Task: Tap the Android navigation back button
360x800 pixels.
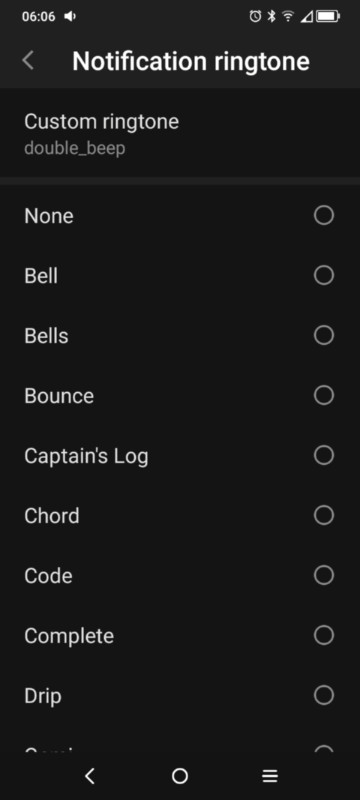Action: point(90,776)
